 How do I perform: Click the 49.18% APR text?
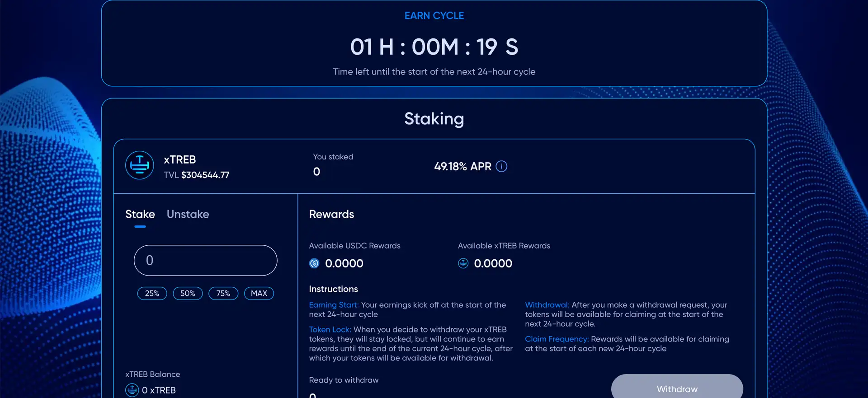(462, 166)
